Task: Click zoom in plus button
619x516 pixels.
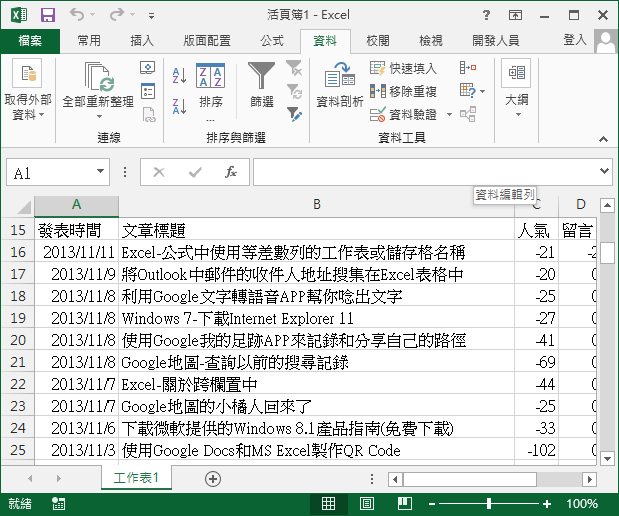Action: 547,504
